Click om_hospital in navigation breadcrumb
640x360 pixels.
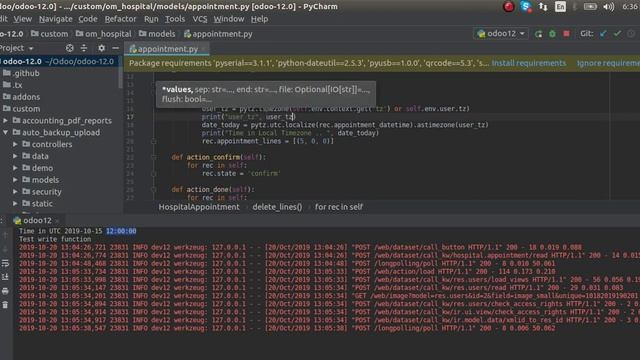[x=103, y=34]
